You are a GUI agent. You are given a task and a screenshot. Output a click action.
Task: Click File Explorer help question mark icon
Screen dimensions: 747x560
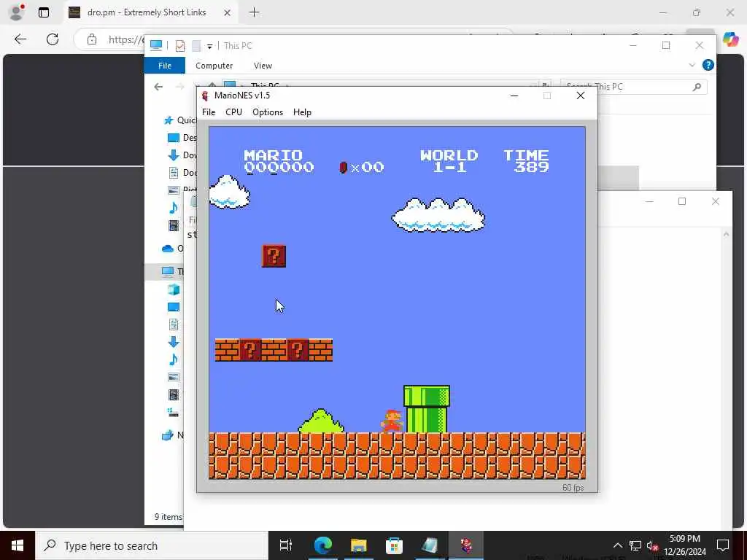tap(708, 65)
